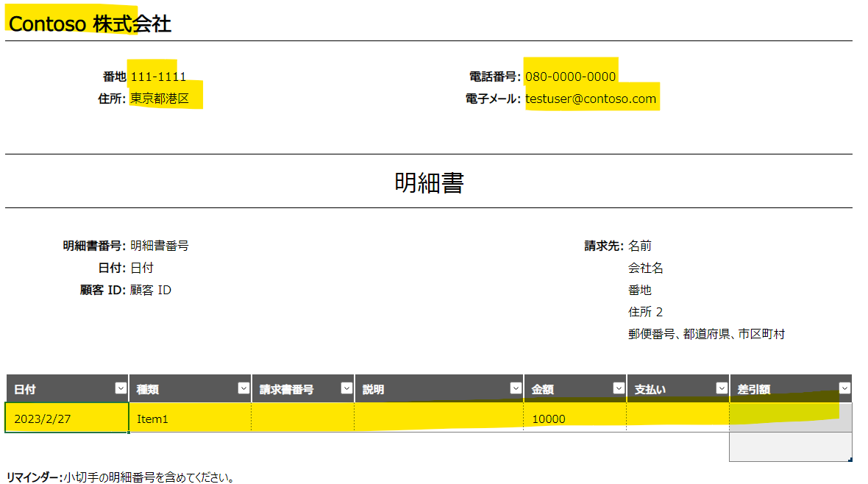Select the Item1 cell

[x=190, y=418]
